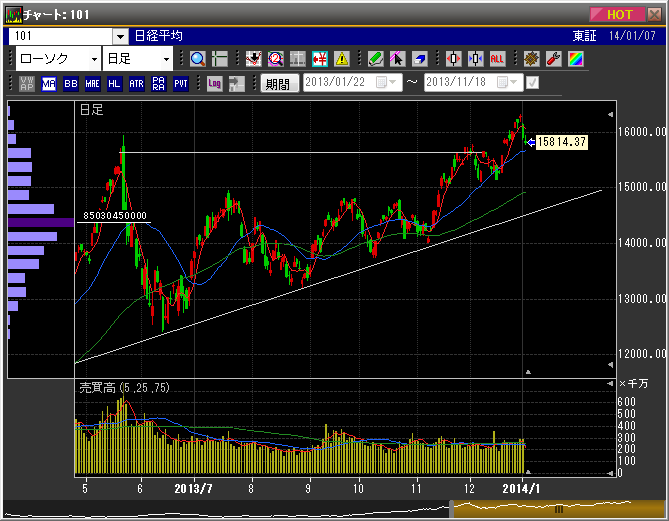The image size is (669, 521).
Task: Toggle the checkbox after the end date
Action: point(532,83)
